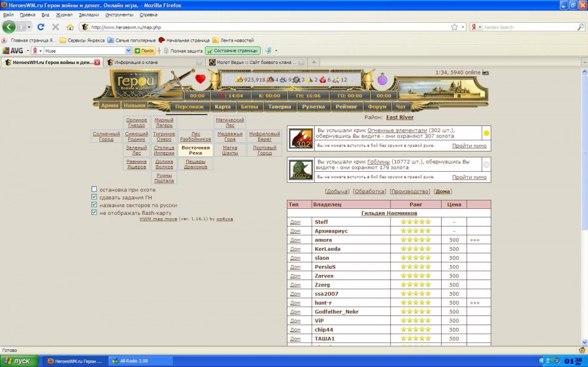The width and height of the screenshot is (588, 367).
Task: Open the "Сервисы Яндекса" bookmark folder
Action: click(82, 40)
